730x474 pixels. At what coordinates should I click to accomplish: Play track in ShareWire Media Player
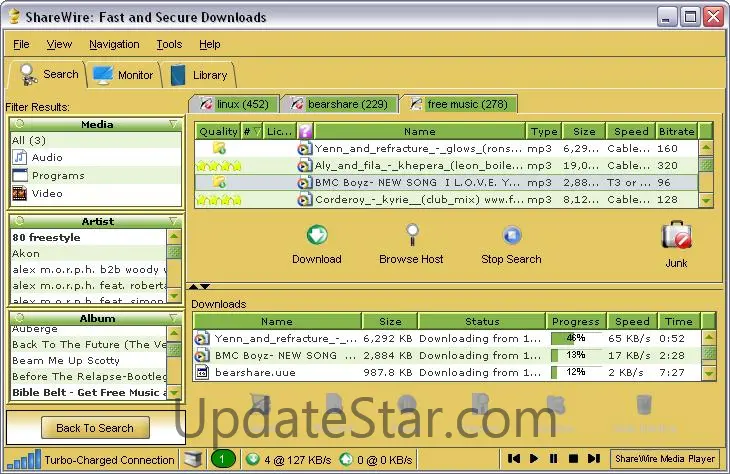[534, 459]
